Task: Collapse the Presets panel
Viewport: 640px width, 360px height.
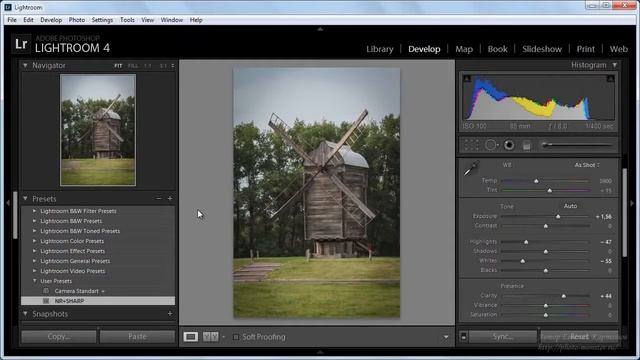Action: [25, 198]
